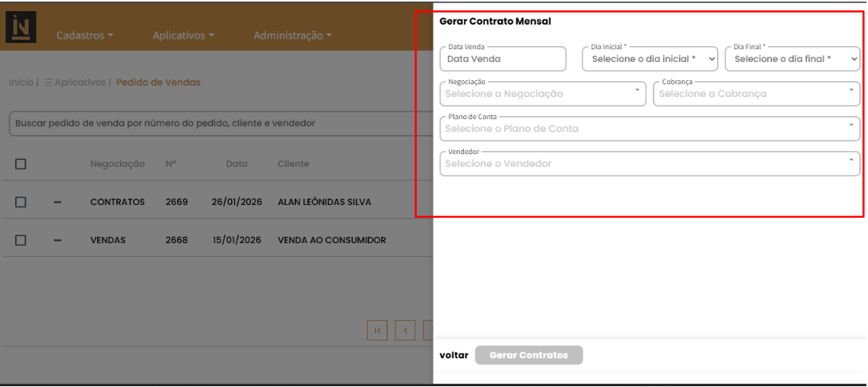Open the Administração menu

[x=292, y=36]
